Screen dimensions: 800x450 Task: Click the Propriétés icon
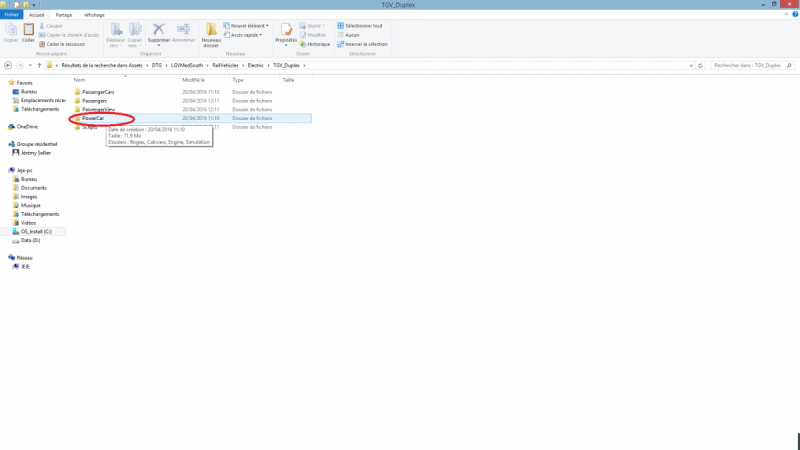[x=286, y=30]
